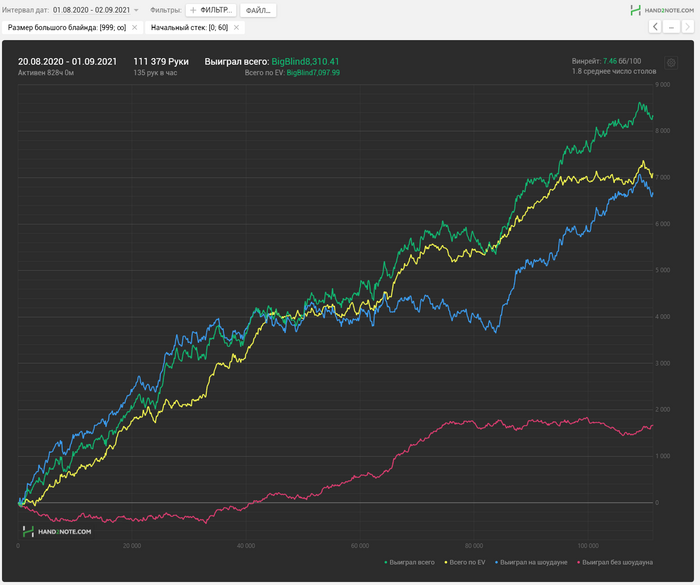Image resolution: width=700 pixels, height=585 pixels.
Task: Open the date interval dropdown arrow
Action: pyautogui.click(x=136, y=10)
